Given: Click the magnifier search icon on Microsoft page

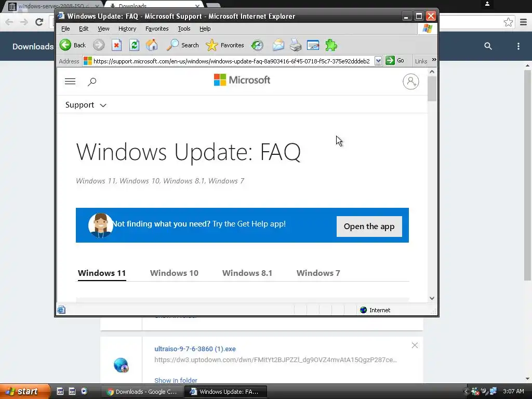Looking at the screenshot, I should (x=92, y=82).
